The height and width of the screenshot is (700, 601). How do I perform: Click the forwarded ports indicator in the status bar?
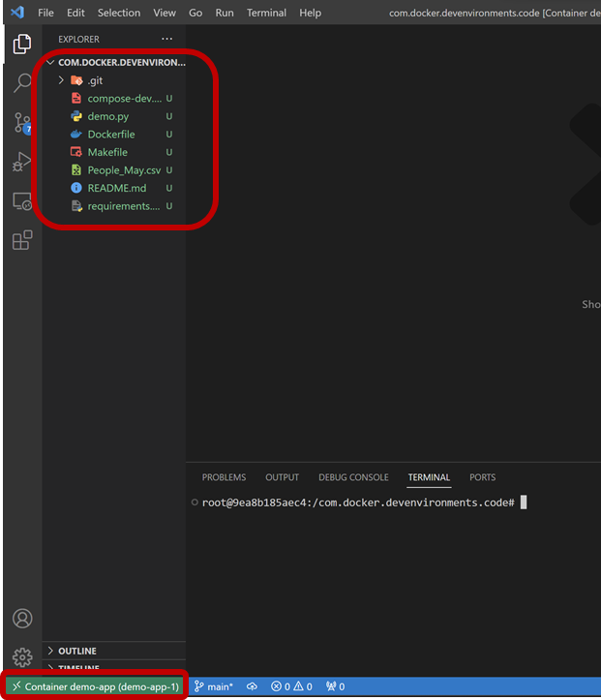point(335,686)
